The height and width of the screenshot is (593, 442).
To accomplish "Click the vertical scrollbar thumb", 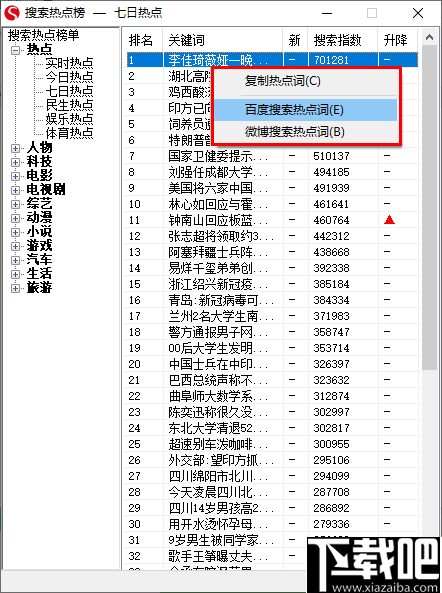I will tap(429, 207).
